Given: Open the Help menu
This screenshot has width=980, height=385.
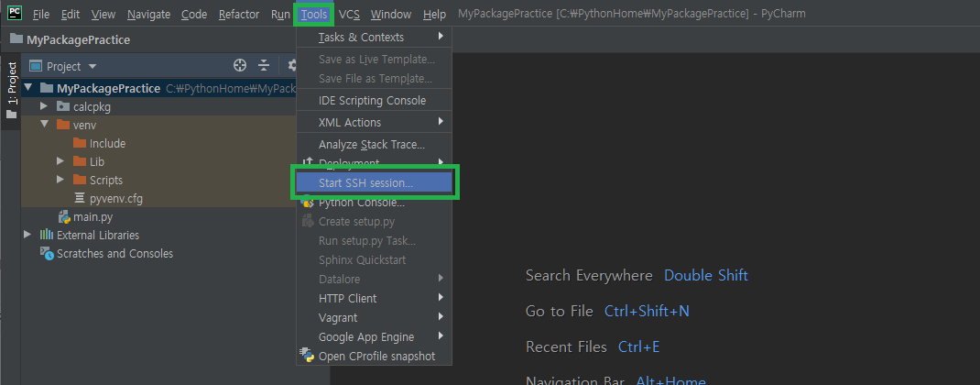Looking at the screenshot, I should coord(434,14).
